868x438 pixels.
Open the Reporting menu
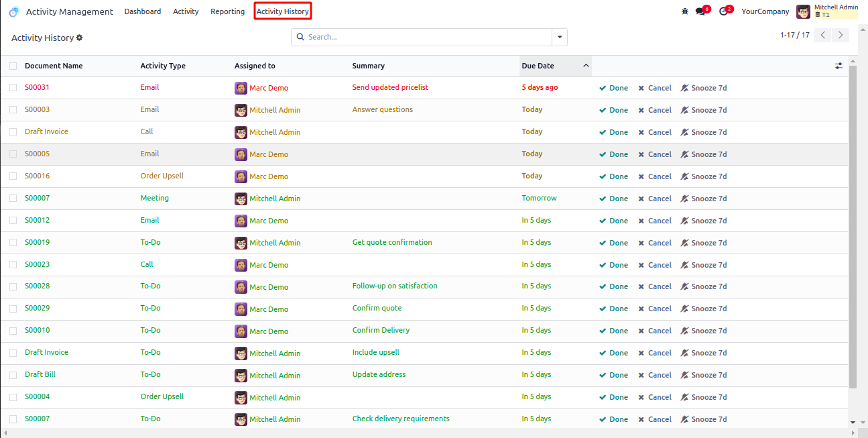point(227,11)
